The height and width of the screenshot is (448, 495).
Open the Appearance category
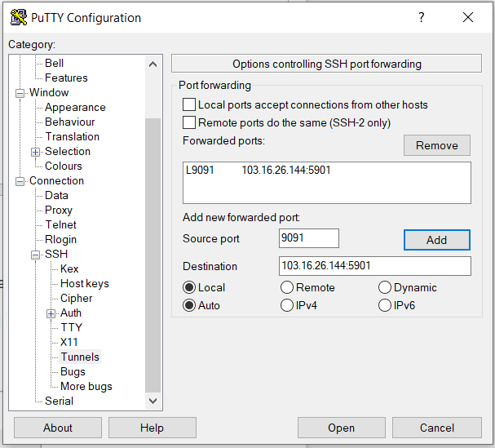point(75,107)
